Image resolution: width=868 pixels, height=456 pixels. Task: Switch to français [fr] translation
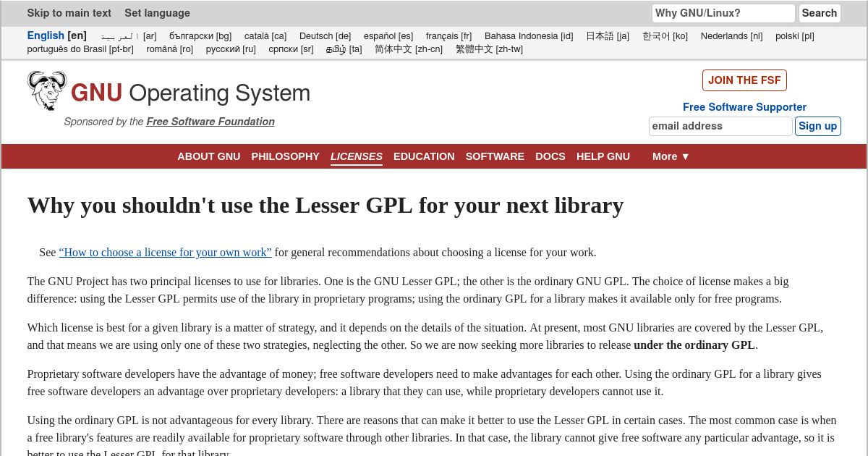(x=448, y=36)
